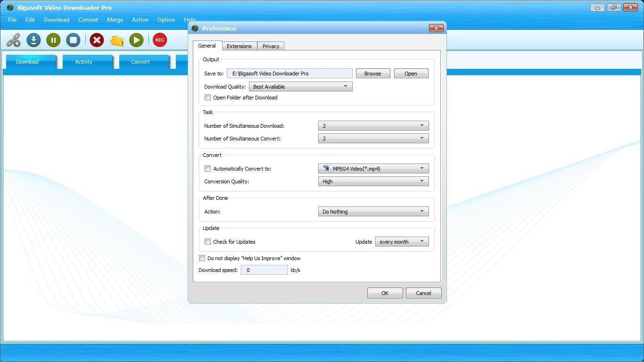Viewport: 644px width, 362px height.
Task: Restore down the main window
Action: click(x=614, y=7)
